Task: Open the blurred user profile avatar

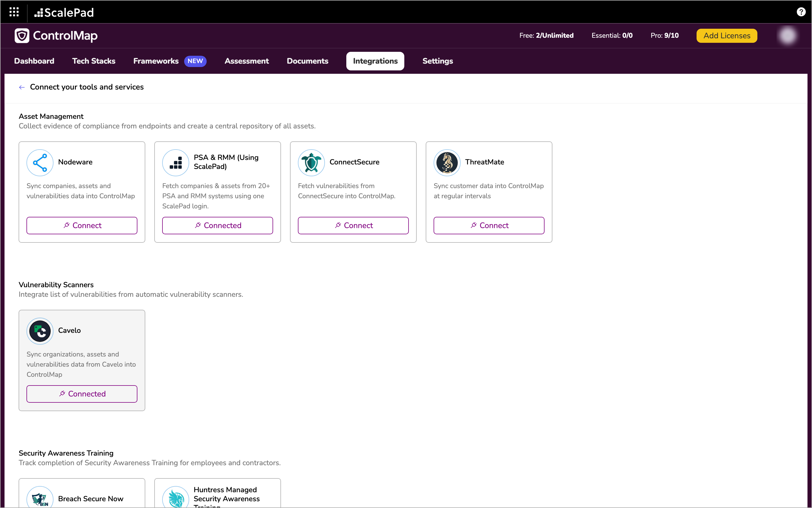Action: [788, 35]
